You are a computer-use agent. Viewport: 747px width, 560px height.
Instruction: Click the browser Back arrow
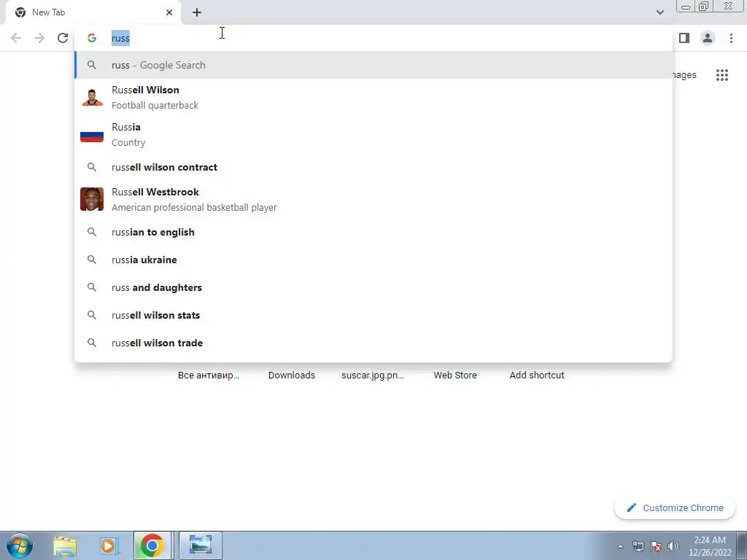16,38
